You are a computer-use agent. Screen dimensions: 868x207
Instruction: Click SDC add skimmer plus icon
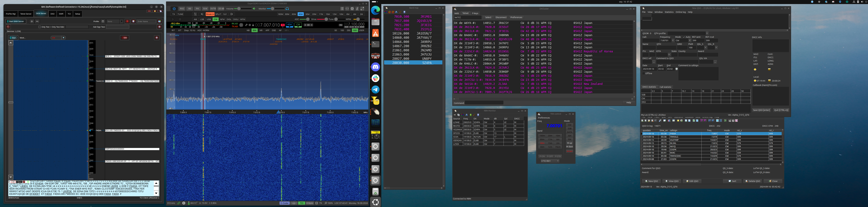coord(32,21)
